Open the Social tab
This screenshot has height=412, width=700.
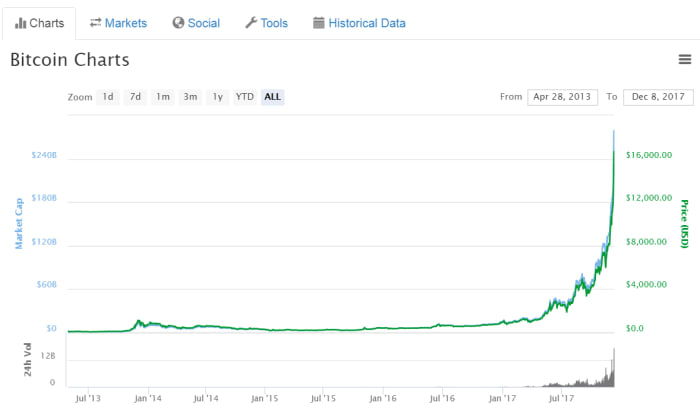[x=196, y=23]
